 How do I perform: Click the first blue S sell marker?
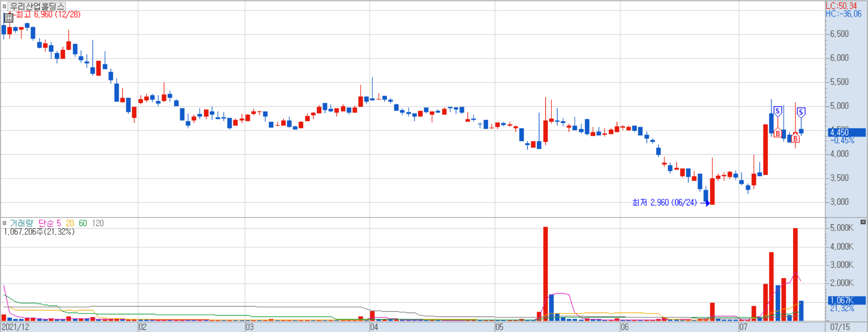[x=778, y=111]
